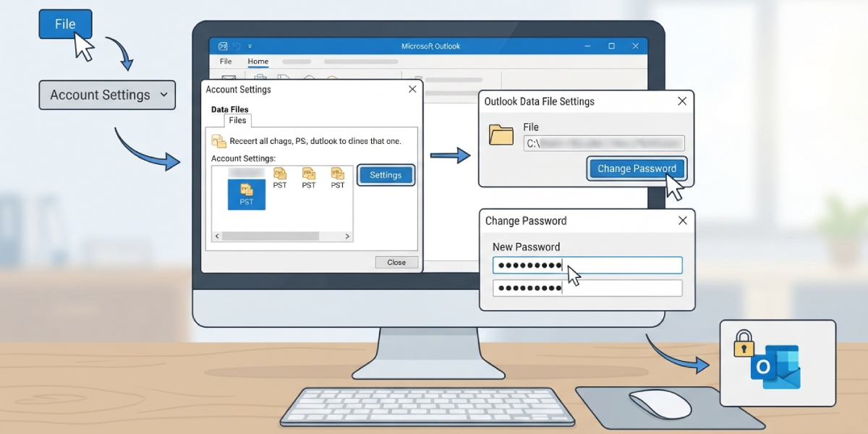Expand the Customize Quick Access Toolbar arrow
868x434 pixels.
[x=250, y=46]
